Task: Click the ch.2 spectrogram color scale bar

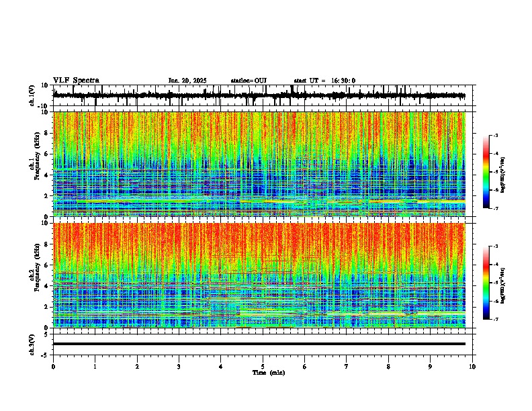Action: click(486, 283)
